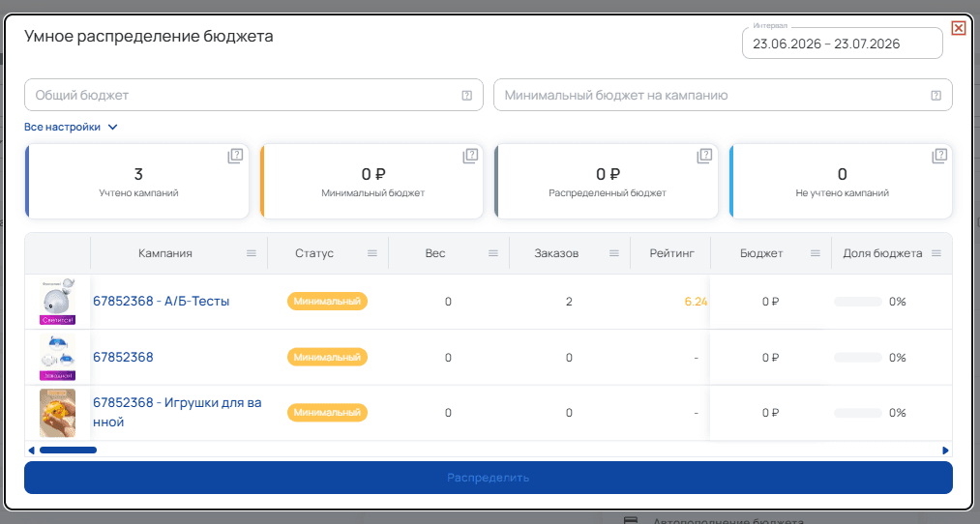980x524 pixels.
Task: Open Бюджет column menu icon
Action: click(x=815, y=253)
